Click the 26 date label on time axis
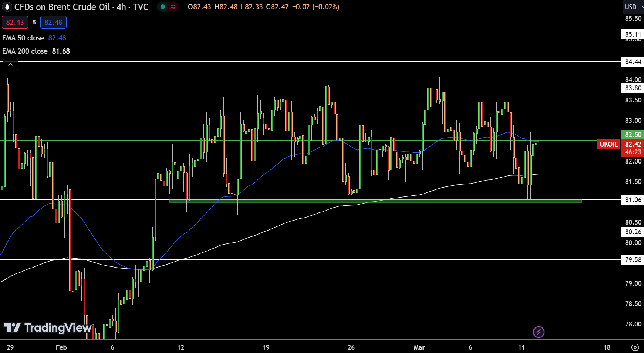This screenshot has width=644, height=353. (351, 347)
